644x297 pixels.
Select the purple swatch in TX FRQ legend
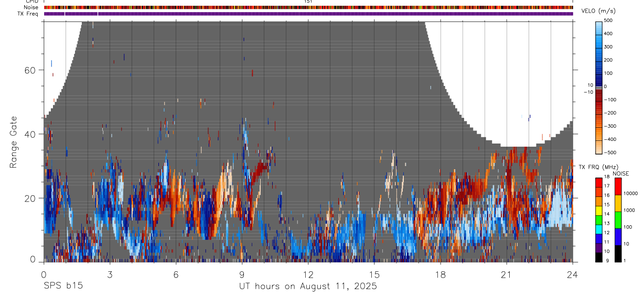pyautogui.click(x=599, y=248)
